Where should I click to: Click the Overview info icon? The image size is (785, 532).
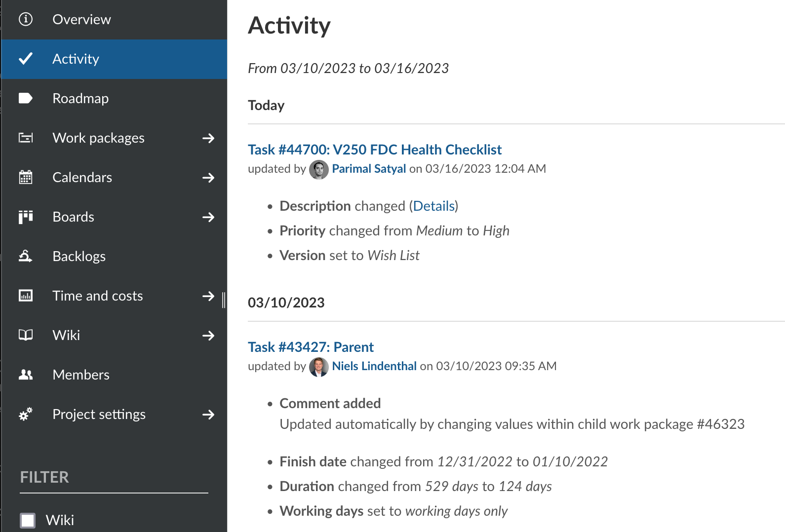click(x=25, y=19)
